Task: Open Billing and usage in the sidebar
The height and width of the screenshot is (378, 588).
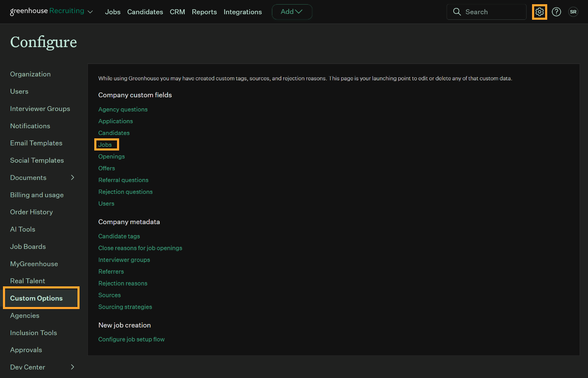Action: pyautogui.click(x=37, y=195)
